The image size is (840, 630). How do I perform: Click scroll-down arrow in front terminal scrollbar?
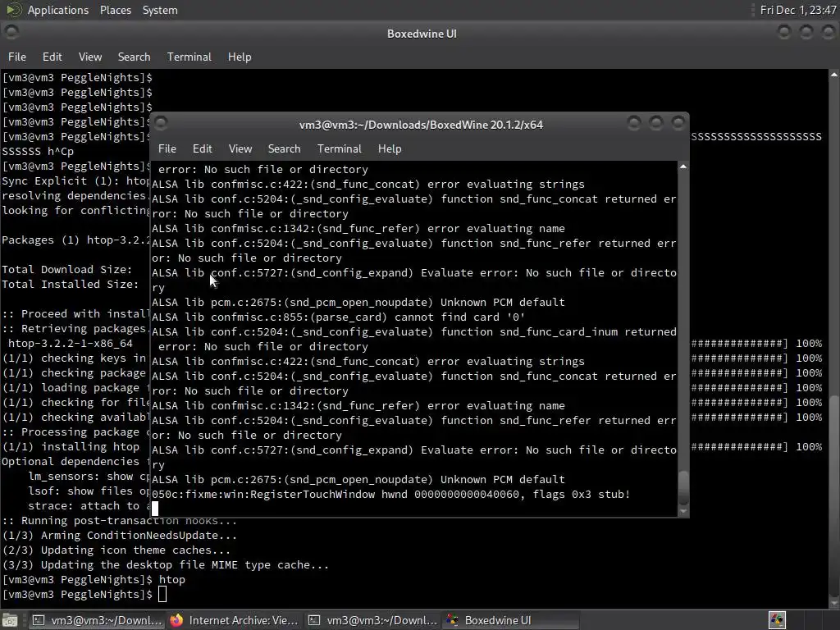[x=683, y=512]
